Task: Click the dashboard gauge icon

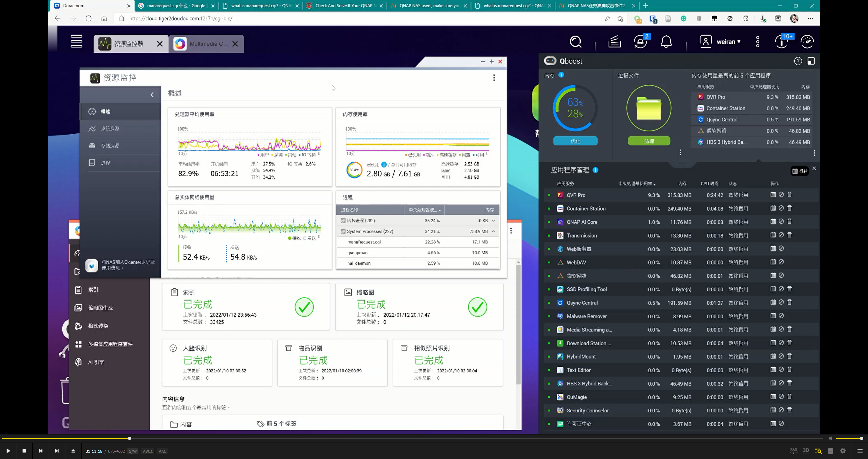Action: pos(807,42)
